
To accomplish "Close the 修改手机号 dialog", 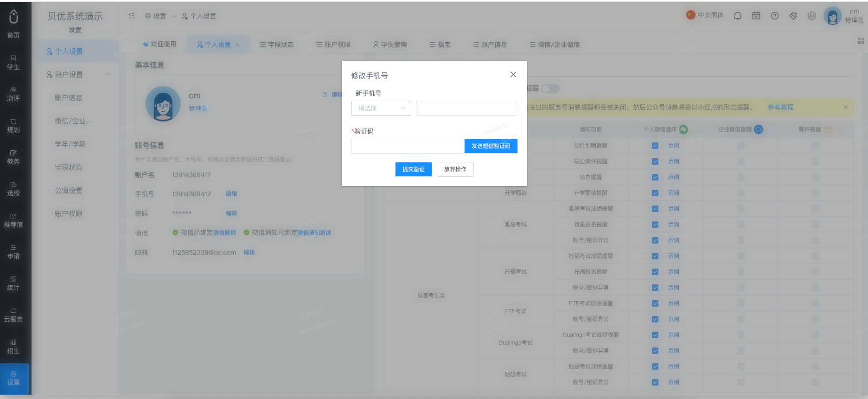I will (513, 75).
